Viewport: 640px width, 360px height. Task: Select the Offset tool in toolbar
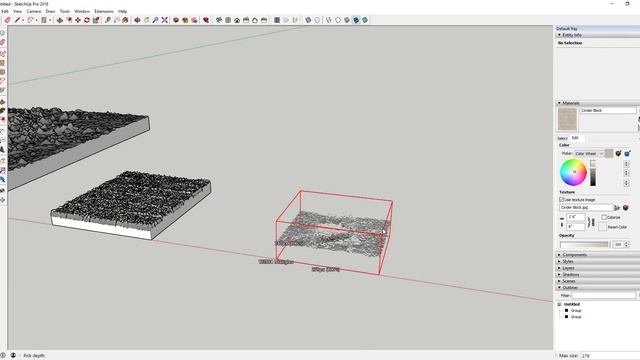tap(69, 20)
